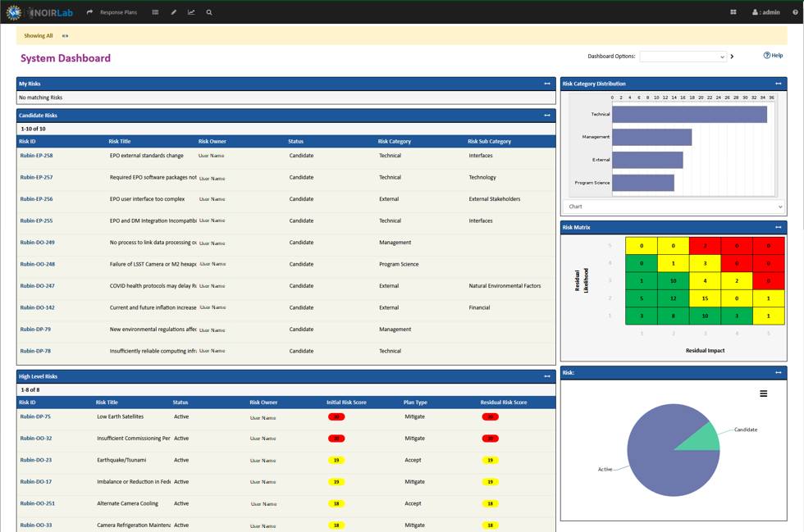The width and height of the screenshot is (804, 532).
Task: Click the Showing All filter label
Action: pos(38,35)
